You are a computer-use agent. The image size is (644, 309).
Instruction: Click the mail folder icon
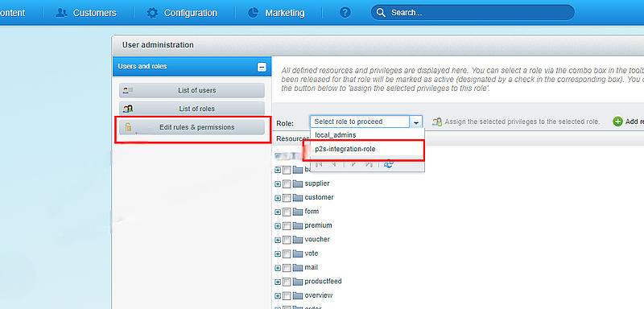pos(298,267)
